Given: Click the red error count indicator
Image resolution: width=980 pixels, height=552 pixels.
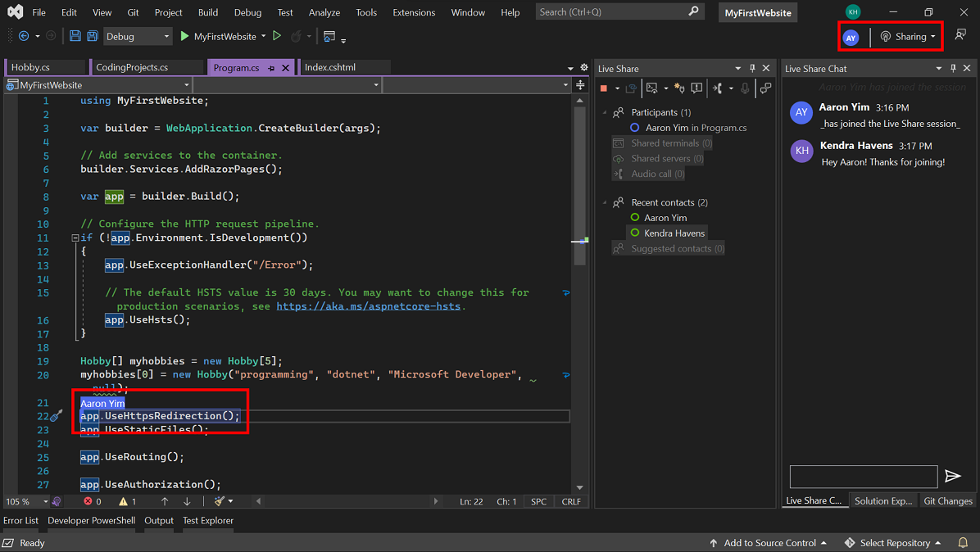Looking at the screenshot, I should click(x=93, y=501).
